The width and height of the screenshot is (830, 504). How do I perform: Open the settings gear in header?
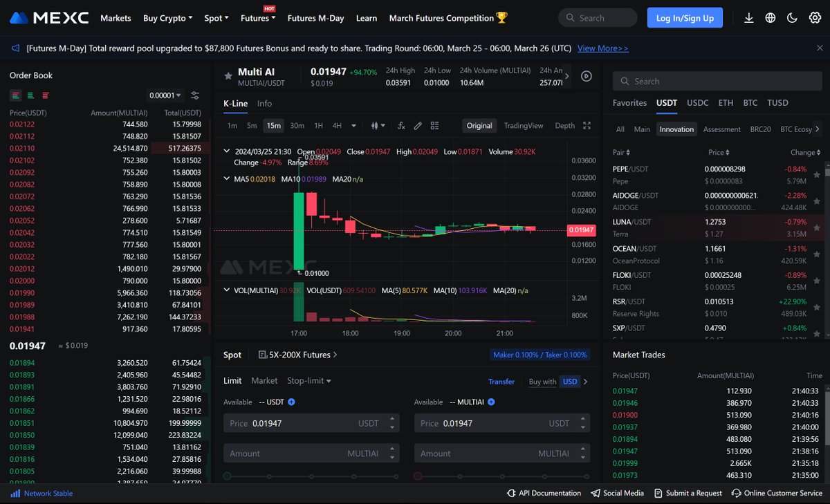pos(815,18)
